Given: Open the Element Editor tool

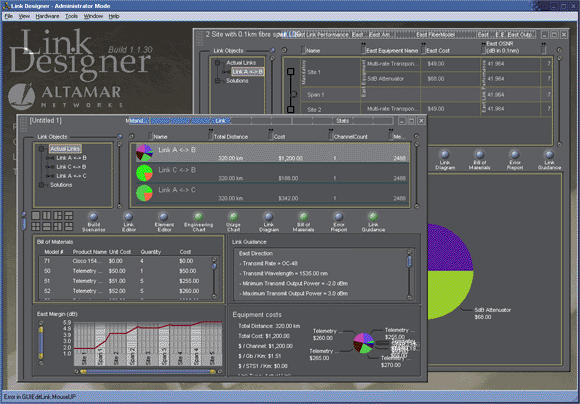Looking at the screenshot, I should coord(164,222).
